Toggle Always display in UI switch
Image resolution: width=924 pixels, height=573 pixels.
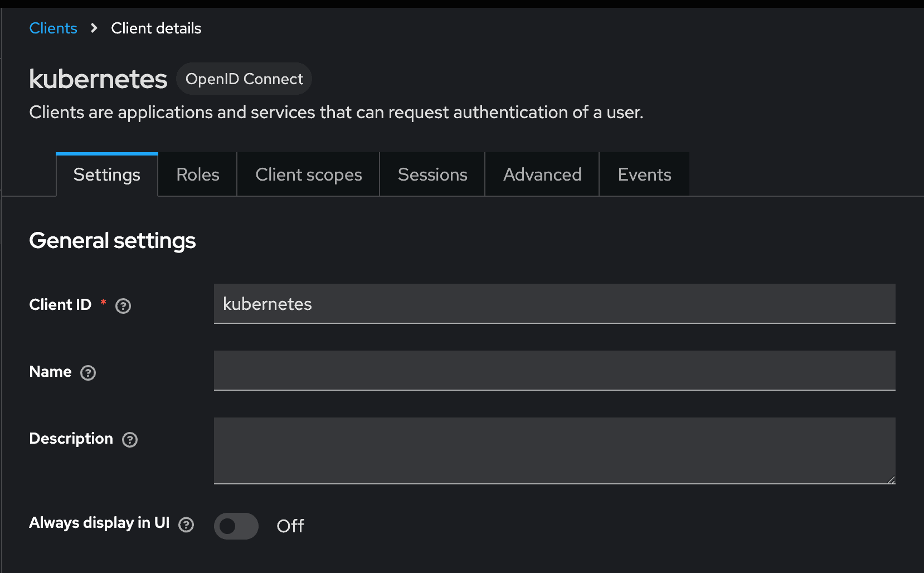coord(236,526)
